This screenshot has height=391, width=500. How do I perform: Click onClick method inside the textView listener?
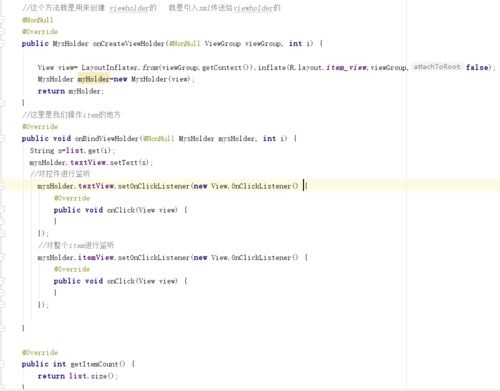121,210
